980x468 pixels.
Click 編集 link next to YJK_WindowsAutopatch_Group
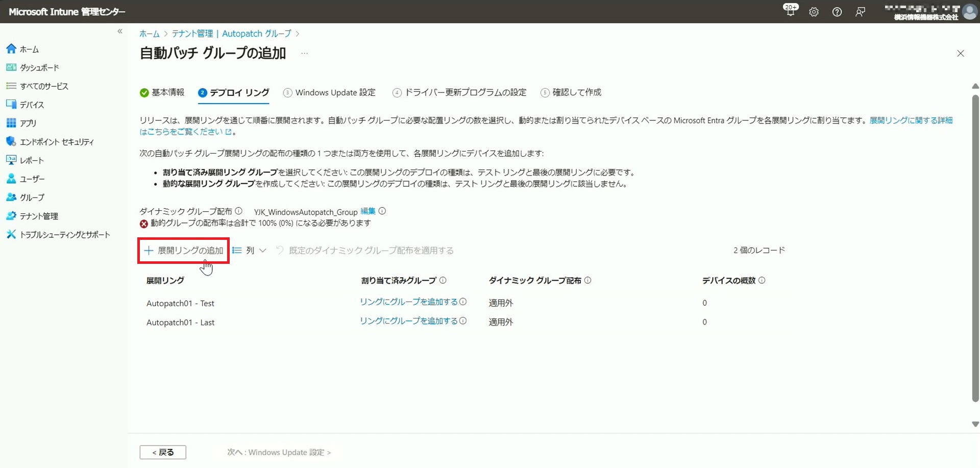pos(367,211)
